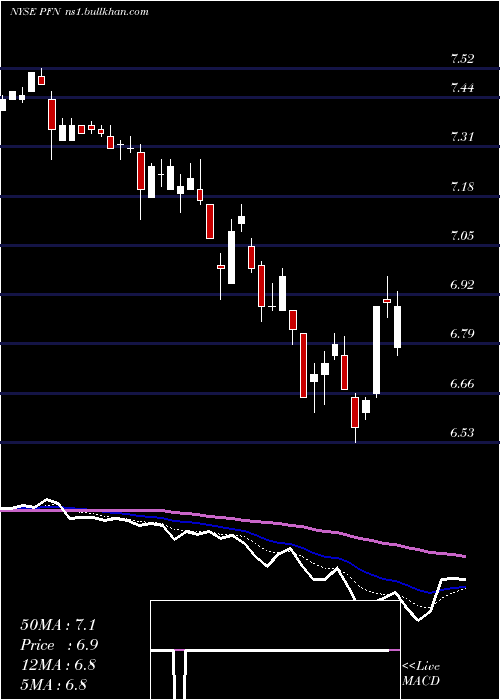Select the 7.05 price level label
The width and height of the screenshot is (500, 700).
(x=462, y=235)
